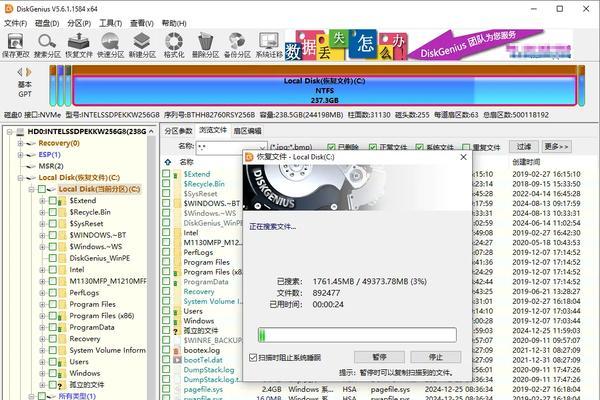Toggle the 系统文件 filter checkbox
Screen dimensions: 600x400
point(420,147)
